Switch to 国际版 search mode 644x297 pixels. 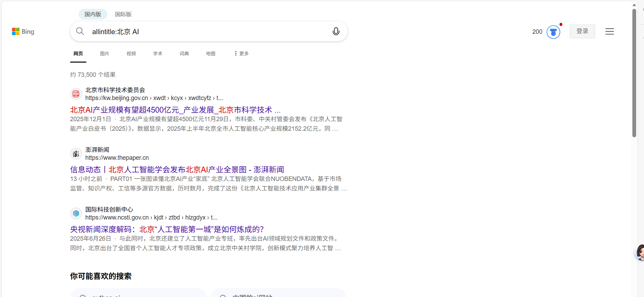coord(123,14)
